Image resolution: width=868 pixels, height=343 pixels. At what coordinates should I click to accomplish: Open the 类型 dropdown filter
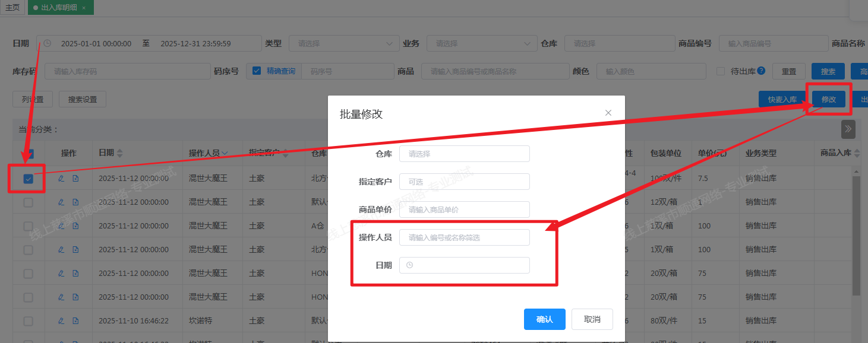343,43
